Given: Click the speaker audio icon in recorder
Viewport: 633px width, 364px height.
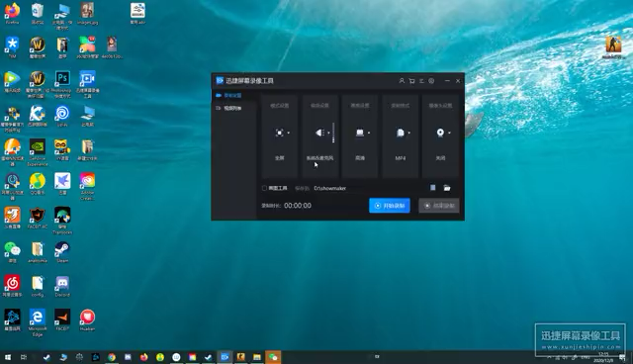Looking at the screenshot, I should pos(319,133).
